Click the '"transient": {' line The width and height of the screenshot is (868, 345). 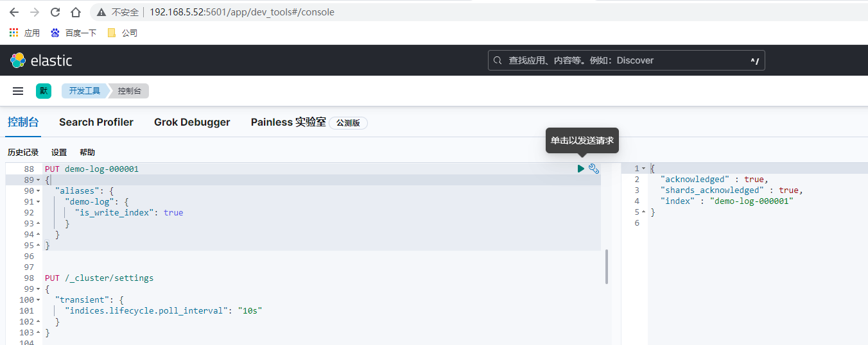pos(89,300)
